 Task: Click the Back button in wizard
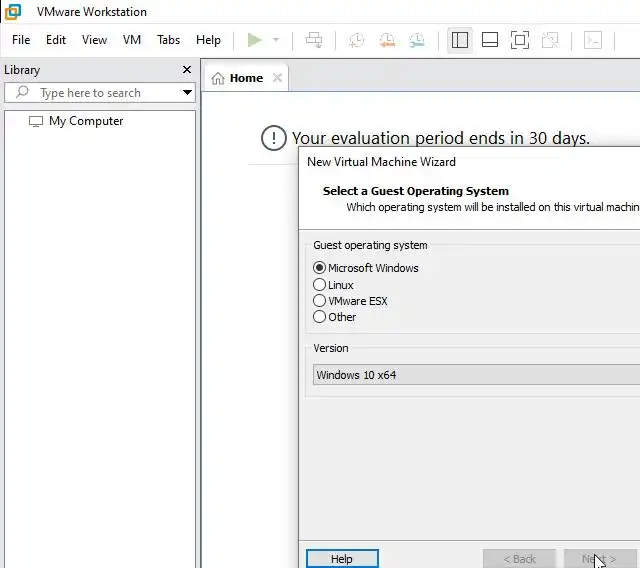[519, 559]
